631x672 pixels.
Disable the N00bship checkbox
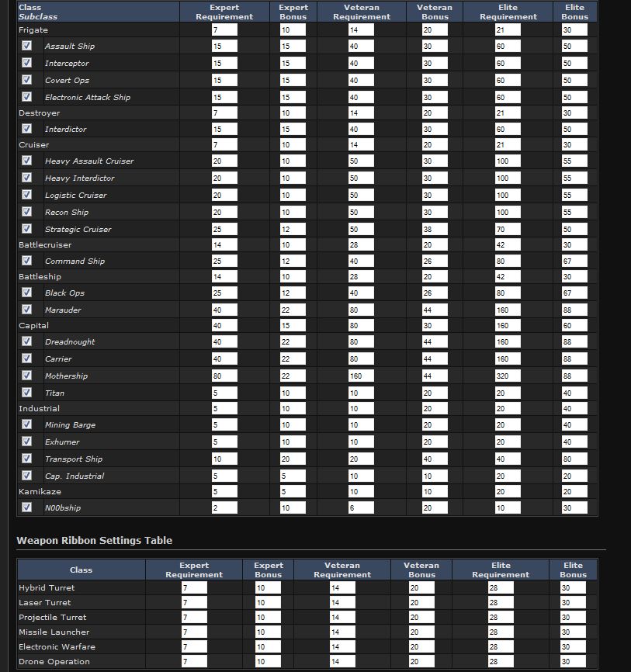(x=27, y=507)
